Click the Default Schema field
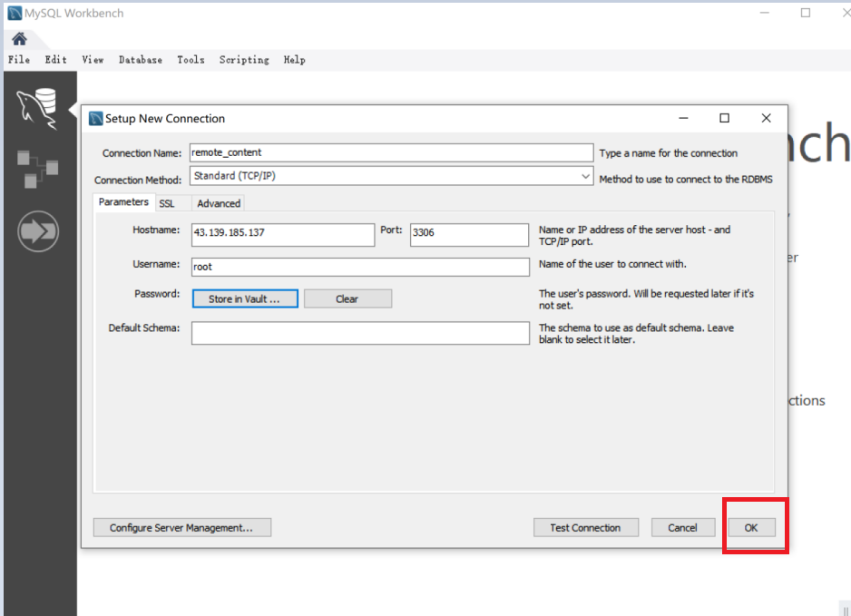This screenshot has width=851, height=616. click(x=360, y=333)
